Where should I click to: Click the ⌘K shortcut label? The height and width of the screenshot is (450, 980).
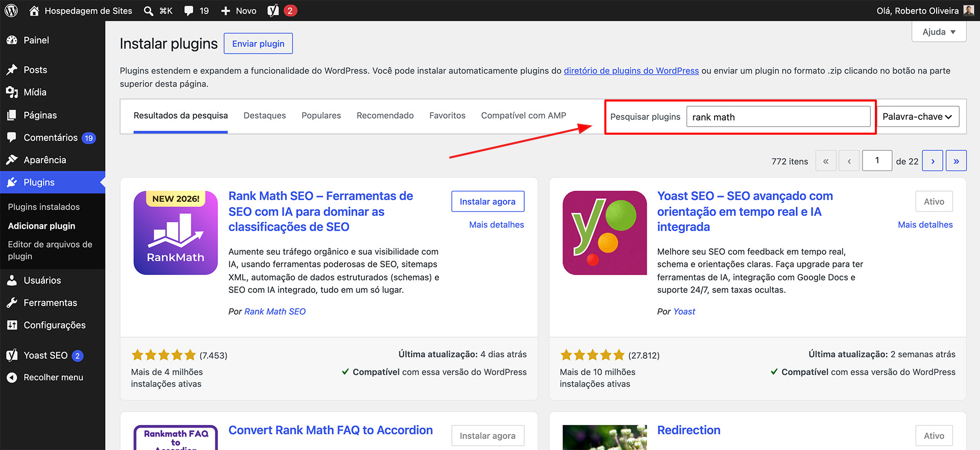(x=166, y=11)
